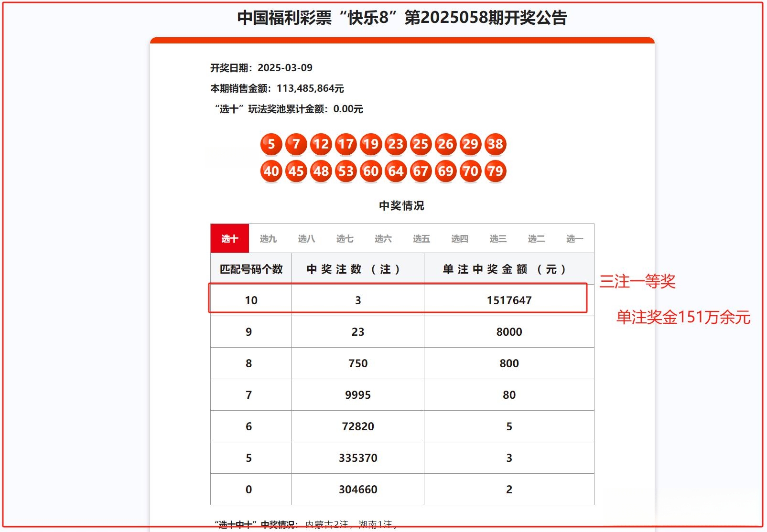The height and width of the screenshot is (532, 767).
Task: Click the red ball numbered 53
Action: 346,171
